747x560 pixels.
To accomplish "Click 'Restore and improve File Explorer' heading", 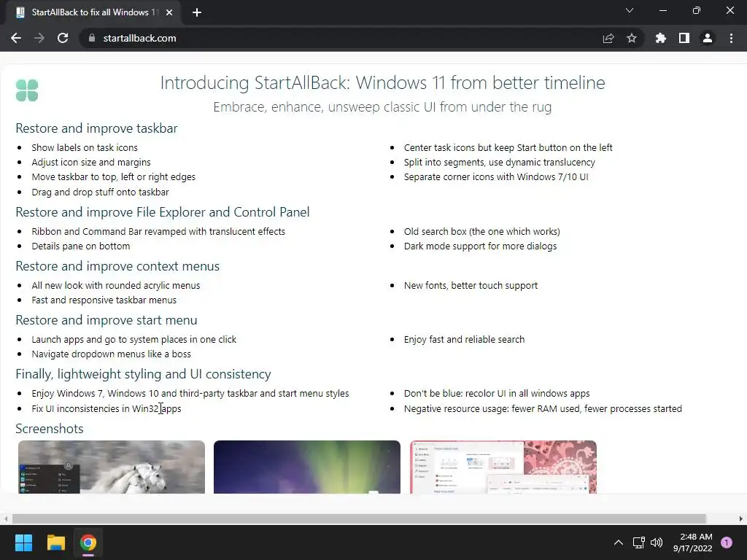I will pyautogui.click(x=163, y=212).
